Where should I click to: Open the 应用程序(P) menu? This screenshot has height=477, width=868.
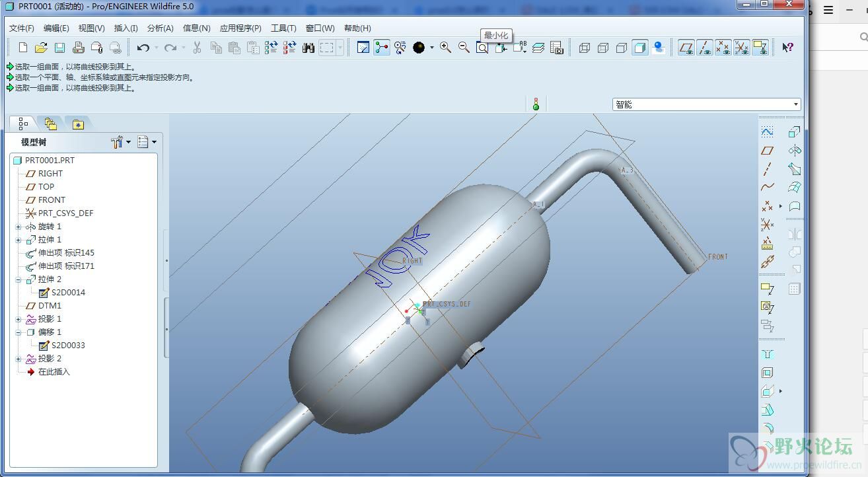(240, 28)
